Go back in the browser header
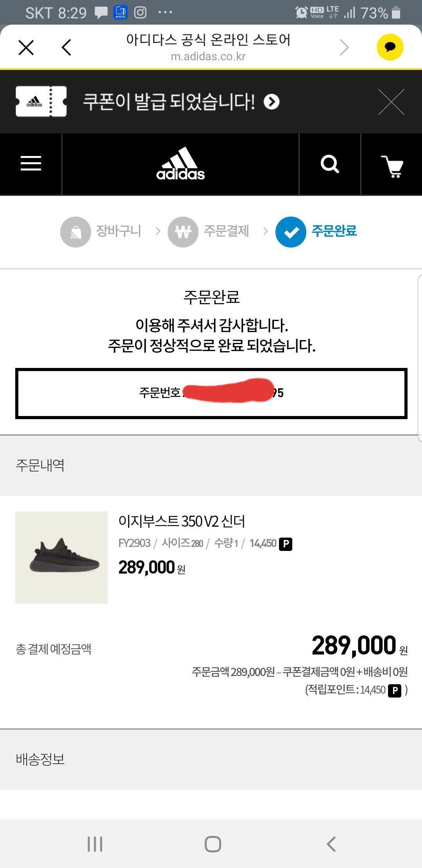The width and height of the screenshot is (422, 868). pyautogui.click(x=66, y=48)
